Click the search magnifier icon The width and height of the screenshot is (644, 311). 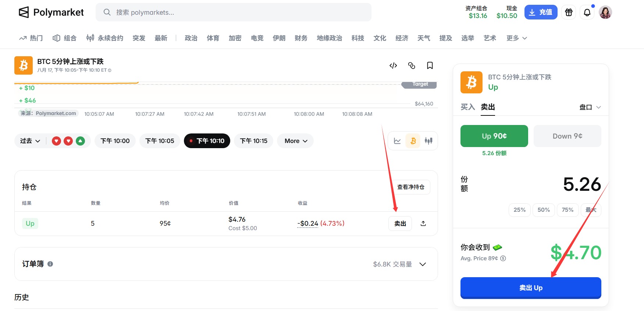(107, 12)
